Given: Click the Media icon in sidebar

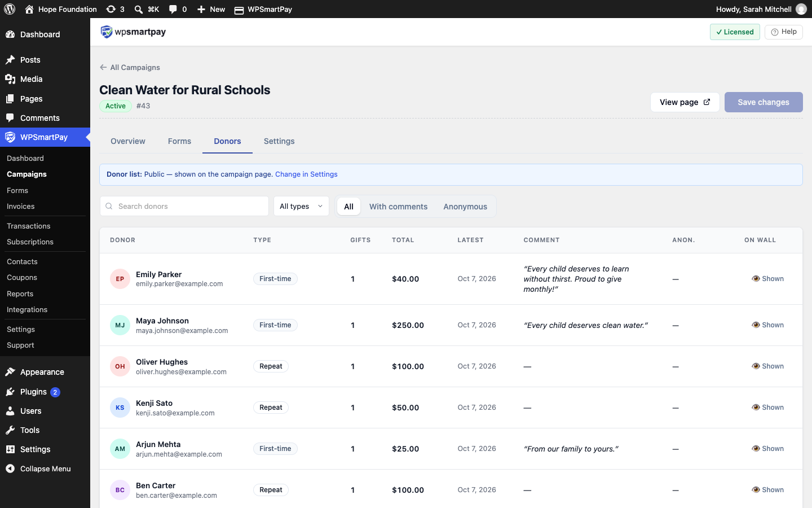Looking at the screenshot, I should point(10,79).
